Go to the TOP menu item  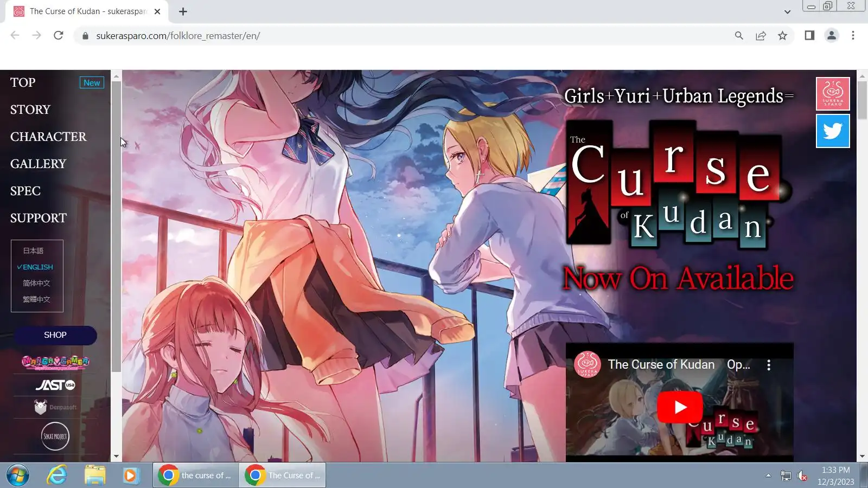23,82
